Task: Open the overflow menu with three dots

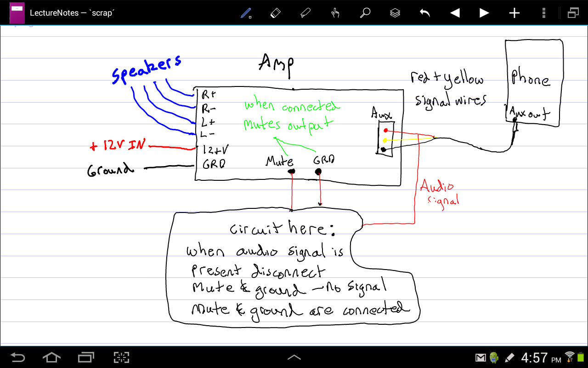Action: point(543,13)
